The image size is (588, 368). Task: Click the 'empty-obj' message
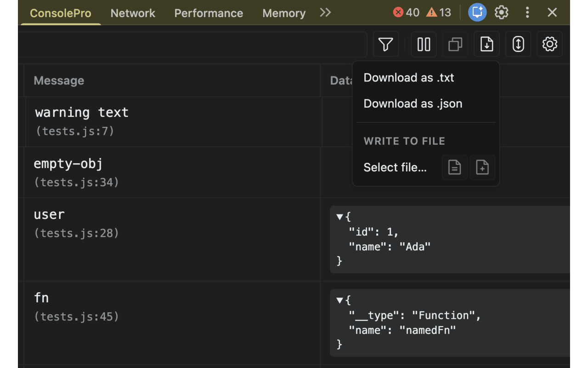(68, 163)
